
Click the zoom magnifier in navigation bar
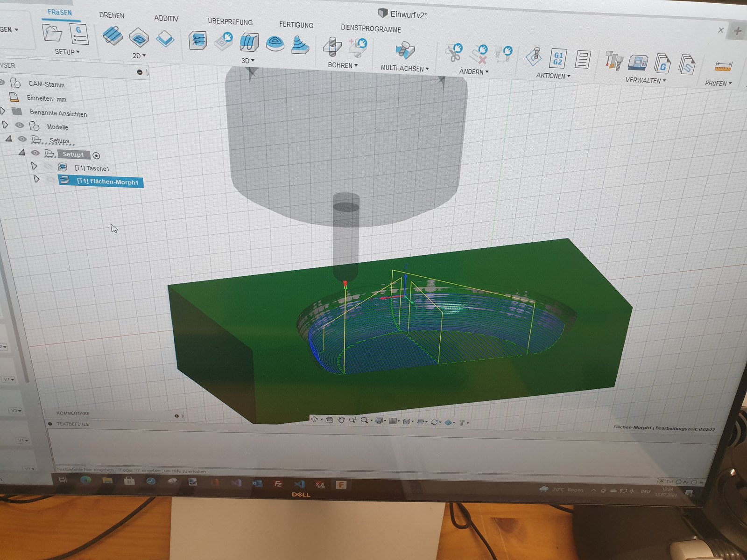coord(352,420)
